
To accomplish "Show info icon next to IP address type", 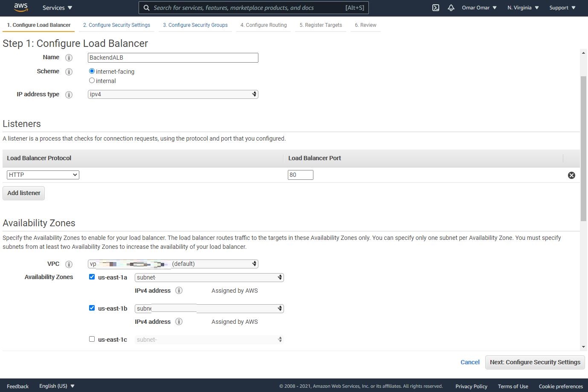I will click(69, 95).
